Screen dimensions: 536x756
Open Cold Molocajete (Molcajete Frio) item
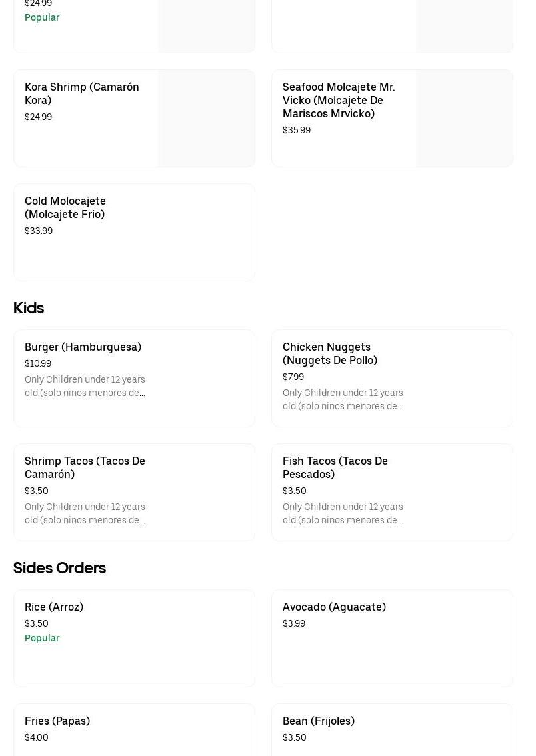[x=65, y=207]
